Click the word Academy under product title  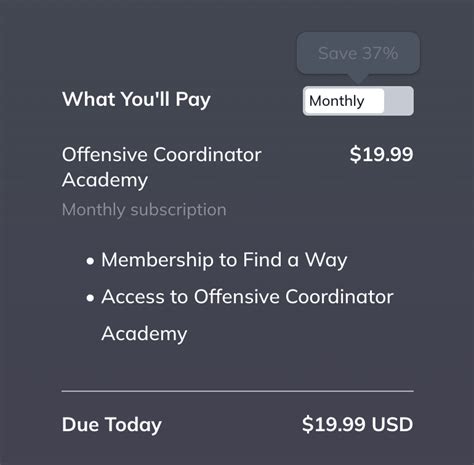pyautogui.click(x=105, y=181)
